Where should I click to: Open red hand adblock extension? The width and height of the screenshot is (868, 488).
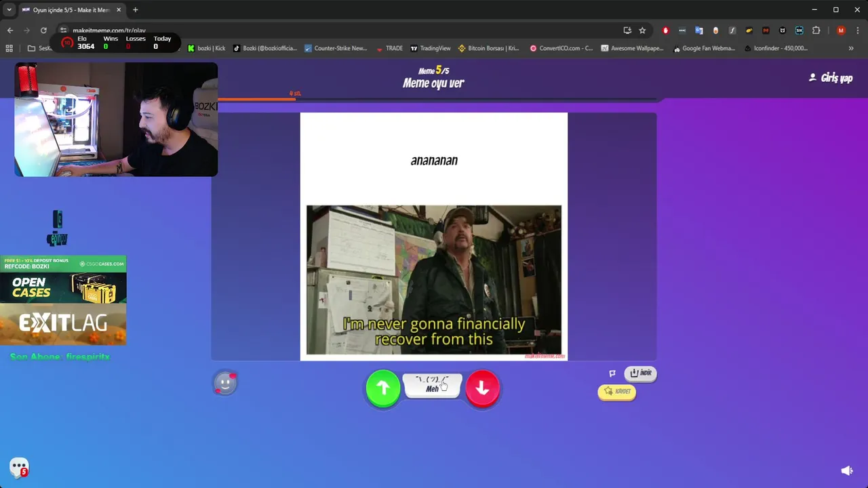click(x=665, y=30)
